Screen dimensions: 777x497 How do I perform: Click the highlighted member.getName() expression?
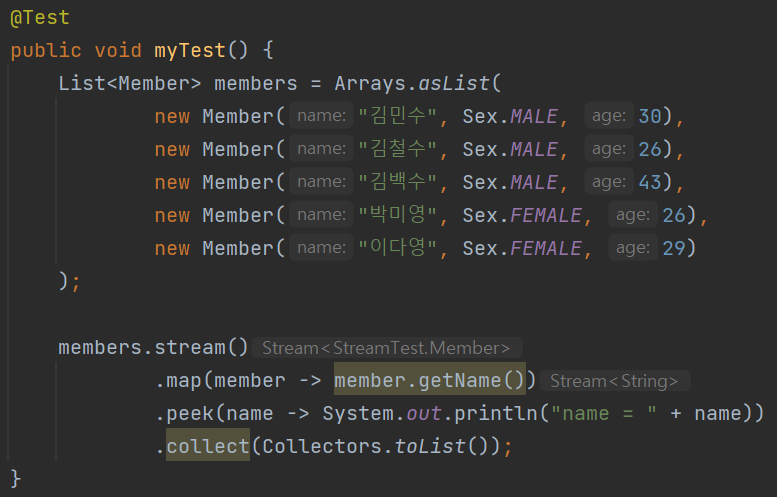click(429, 381)
